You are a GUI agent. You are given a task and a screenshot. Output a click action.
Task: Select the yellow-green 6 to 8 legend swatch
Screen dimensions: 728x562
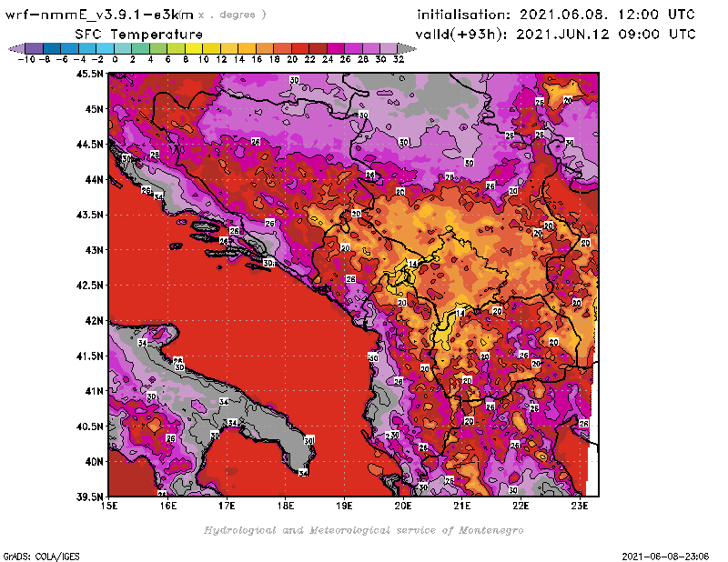click(176, 48)
